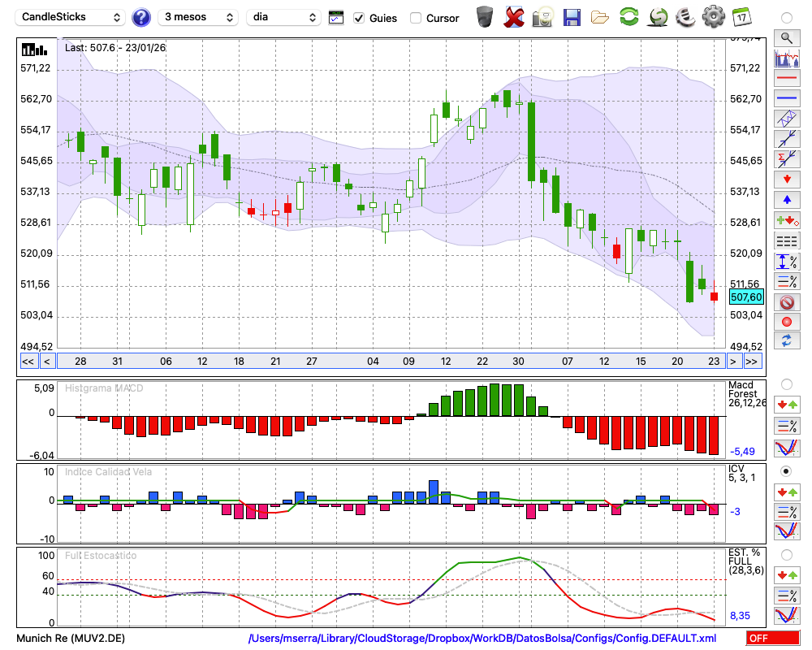This screenshot has width=812, height=650.
Task: Expand the 3 mesos period dropdown
Action: coord(197,17)
